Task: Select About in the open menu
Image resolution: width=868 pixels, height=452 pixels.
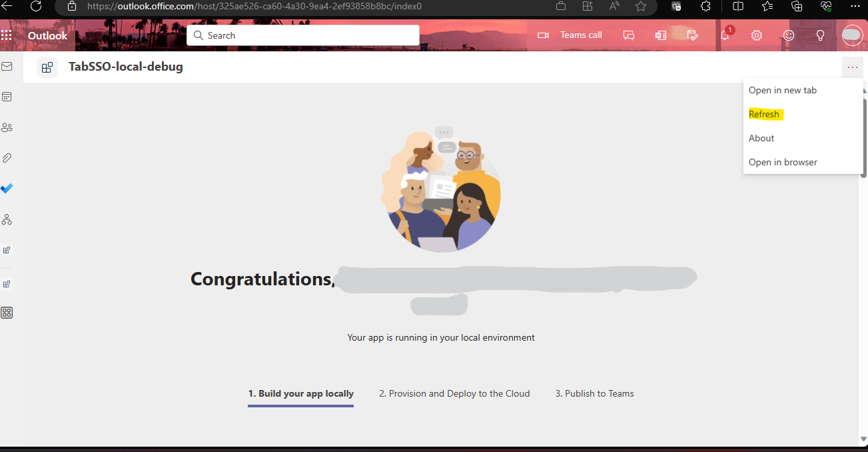Action: [761, 137]
